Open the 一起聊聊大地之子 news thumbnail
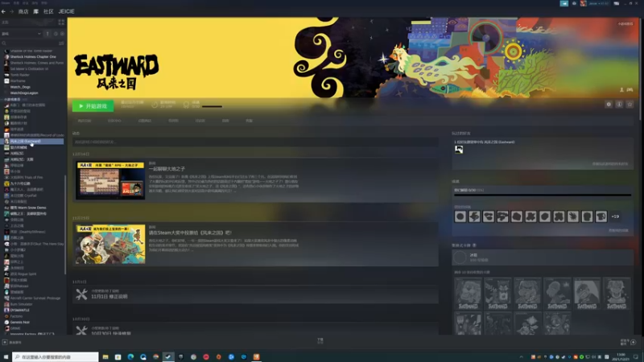 pos(110,180)
